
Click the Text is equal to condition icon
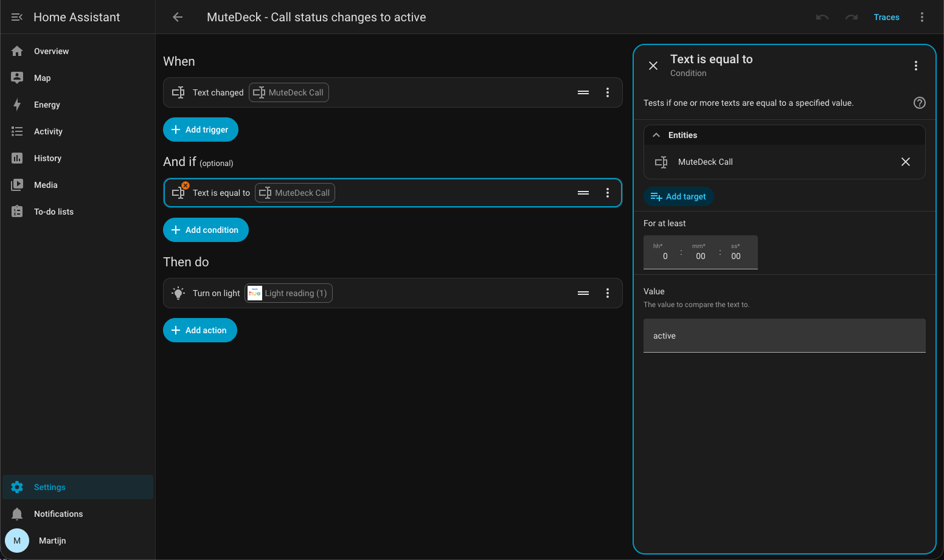click(179, 192)
